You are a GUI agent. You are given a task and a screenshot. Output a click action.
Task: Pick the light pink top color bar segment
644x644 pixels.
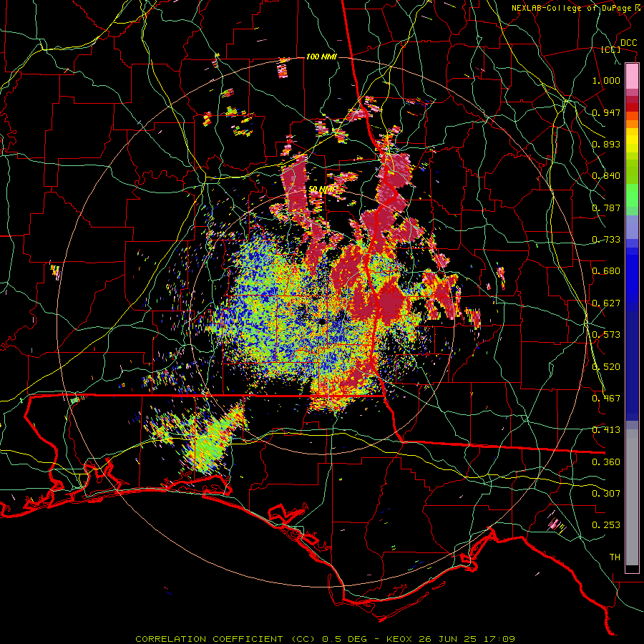pos(632,77)
